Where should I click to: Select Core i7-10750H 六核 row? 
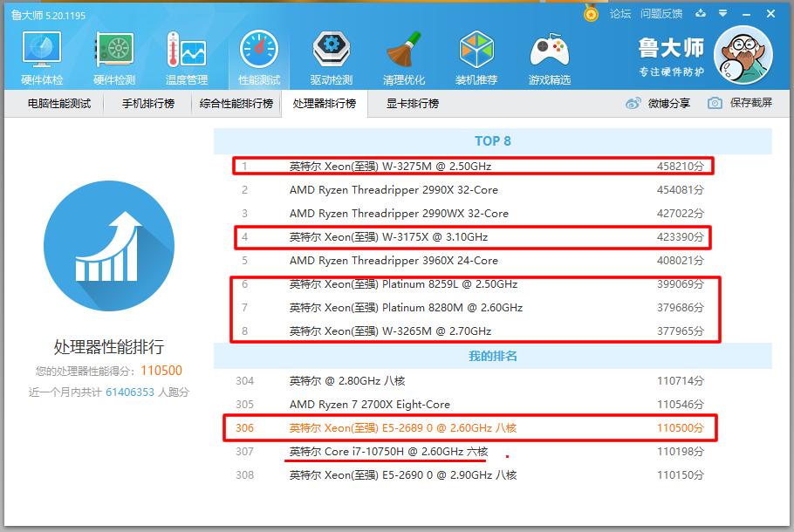[x=493, y=451]
